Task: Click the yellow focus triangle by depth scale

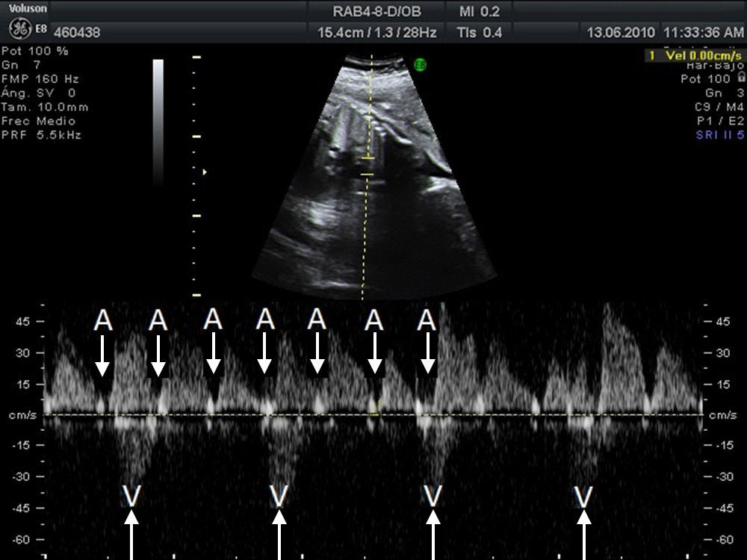Action: point(205,172)
